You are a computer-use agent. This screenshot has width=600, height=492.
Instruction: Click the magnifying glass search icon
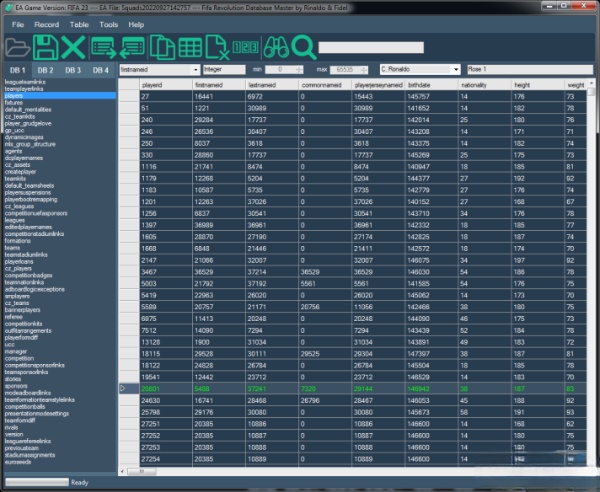(304, 47)
